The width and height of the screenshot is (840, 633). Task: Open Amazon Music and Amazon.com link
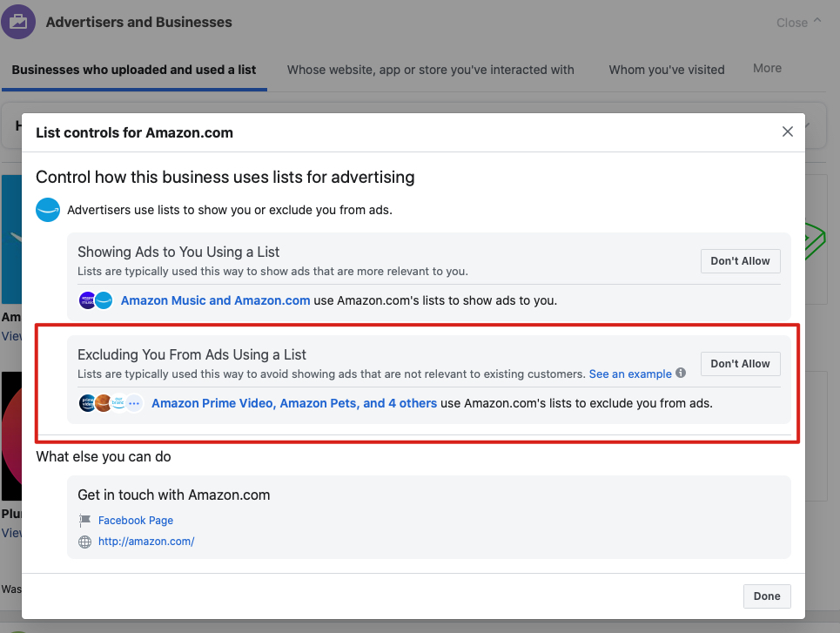tap(215, 300)
